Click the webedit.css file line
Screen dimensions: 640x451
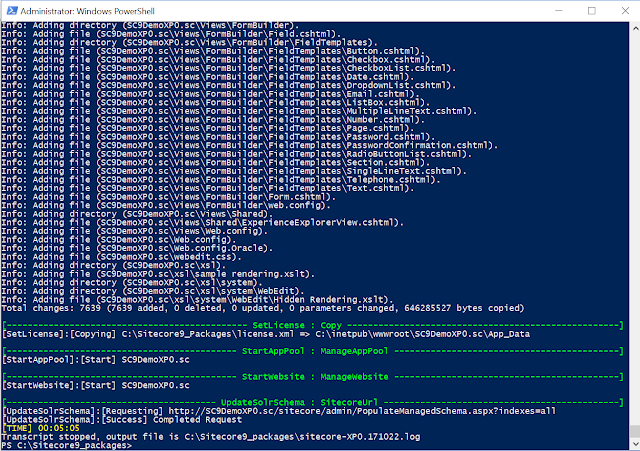[x=122, y=257]
